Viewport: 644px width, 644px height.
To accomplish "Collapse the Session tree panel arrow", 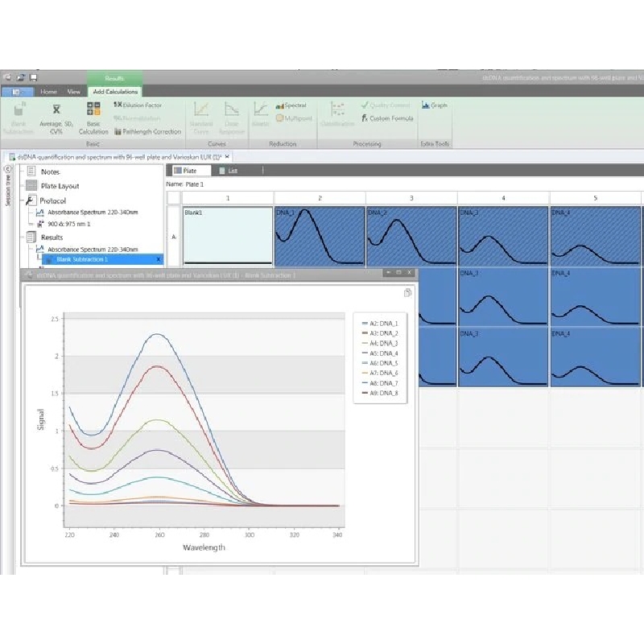I will [x=8, y=170].
